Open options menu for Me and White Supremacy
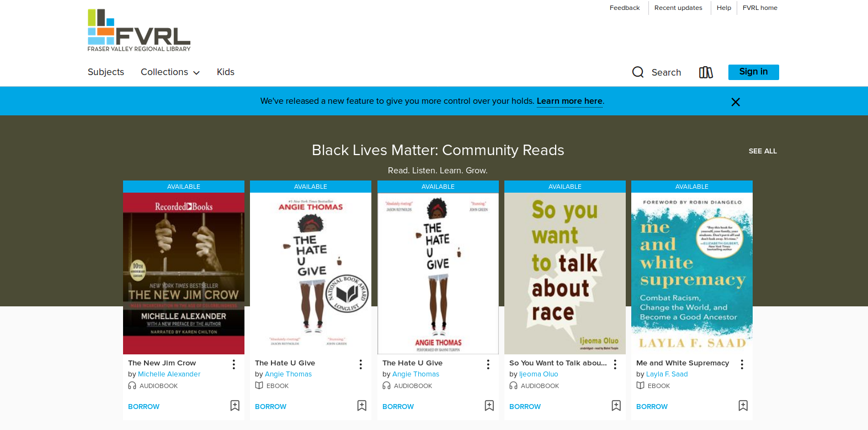This screenshot has height=430, width=868. (742, 364)
